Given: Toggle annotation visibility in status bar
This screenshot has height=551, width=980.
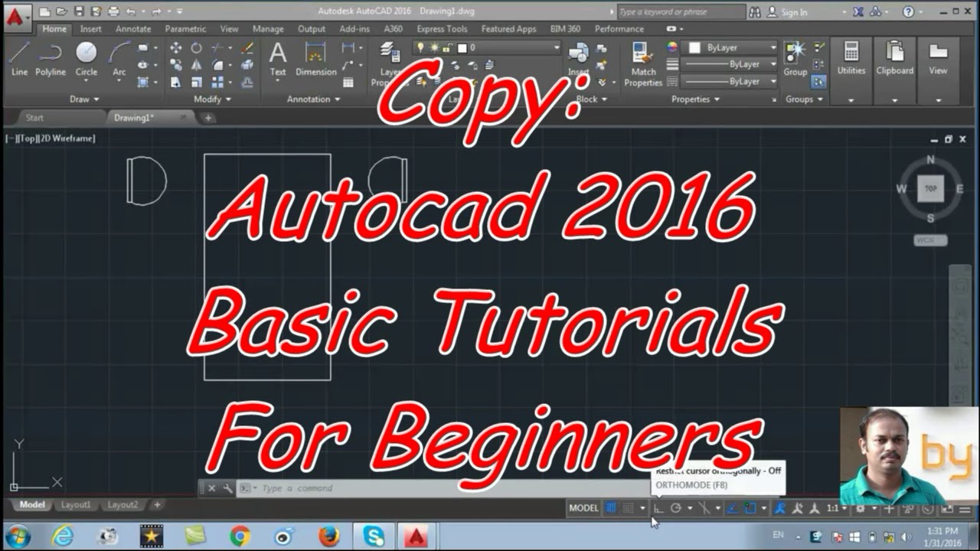Looking at the screenshot, I should [780, 508].
